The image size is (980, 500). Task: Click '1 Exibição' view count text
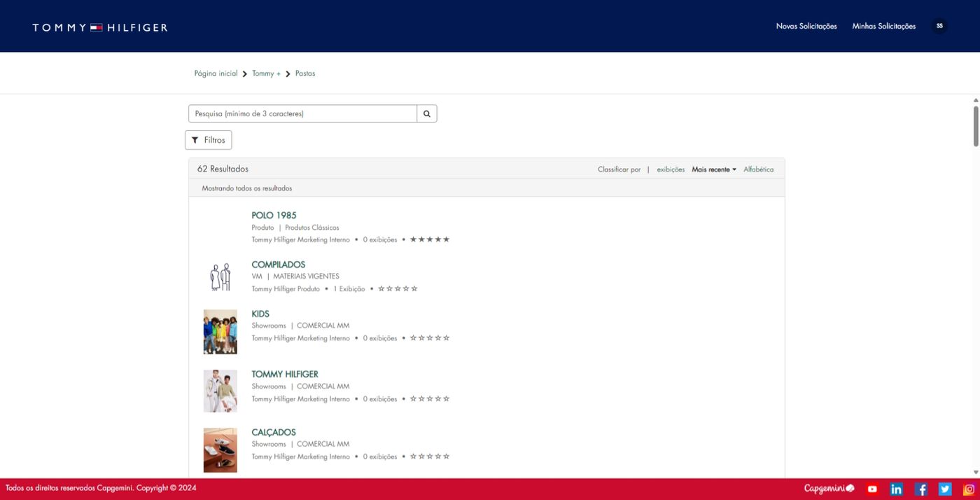pos(349,289)
